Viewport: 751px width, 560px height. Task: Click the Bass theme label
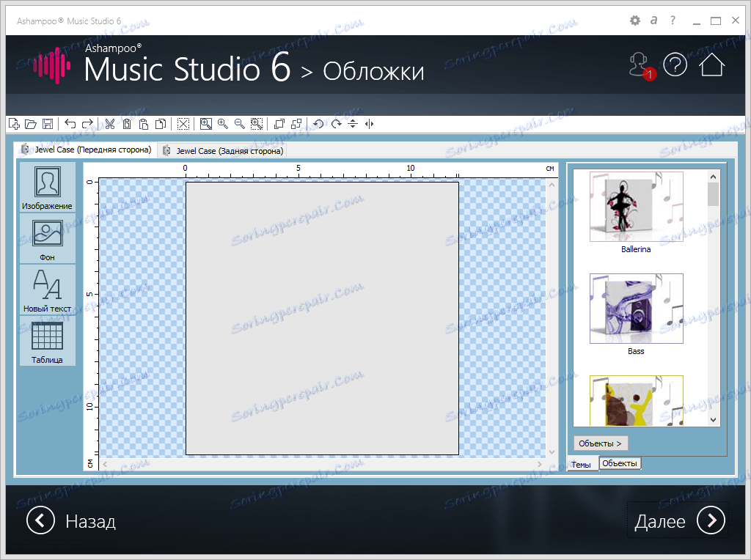[x=636, y=351]
